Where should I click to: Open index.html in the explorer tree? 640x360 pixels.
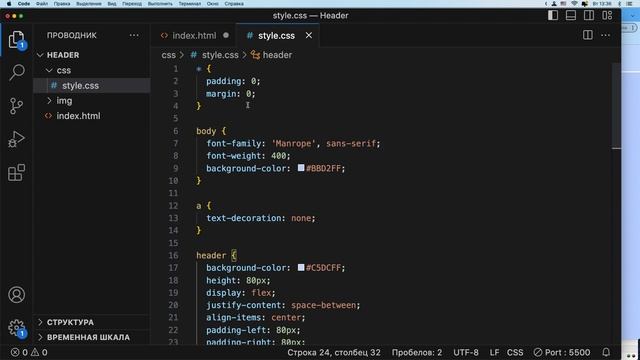pos(92,116)
